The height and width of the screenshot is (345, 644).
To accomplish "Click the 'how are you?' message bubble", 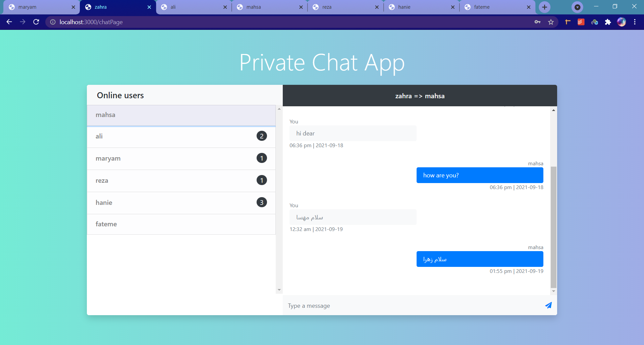I will point(480,175).
